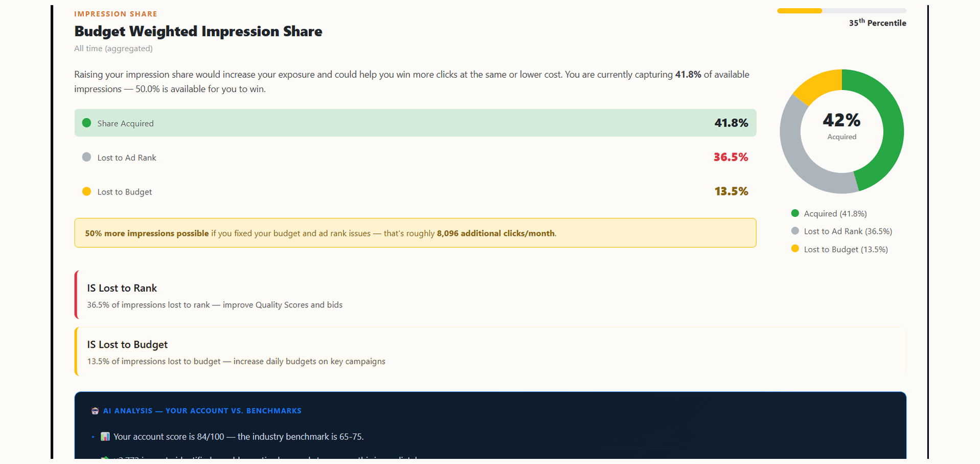Click the green dot in Share Acquired row

86,123
